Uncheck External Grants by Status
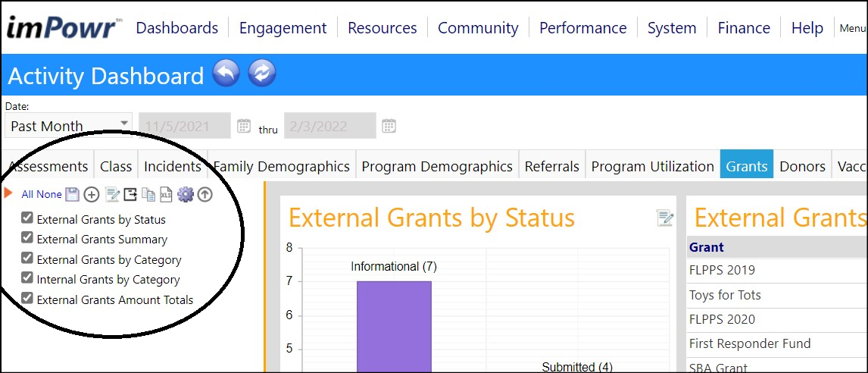The width and height of the screenshot is (868, 373). [27, 218]
